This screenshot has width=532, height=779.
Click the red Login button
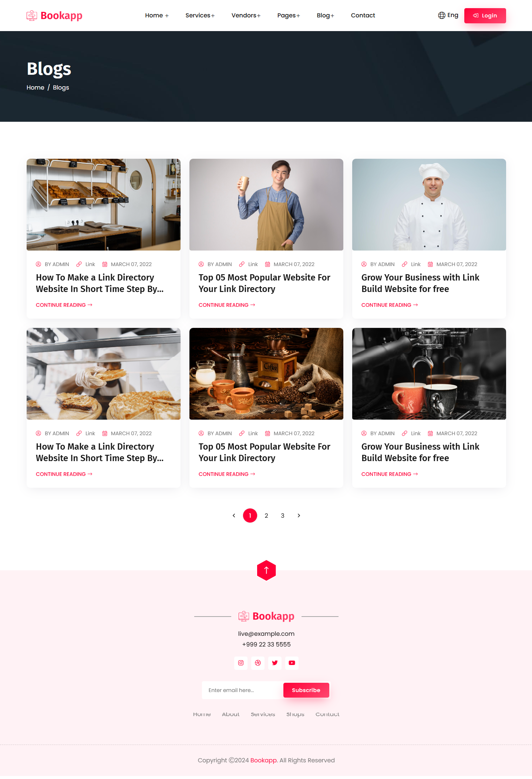[x=485, y=16]
